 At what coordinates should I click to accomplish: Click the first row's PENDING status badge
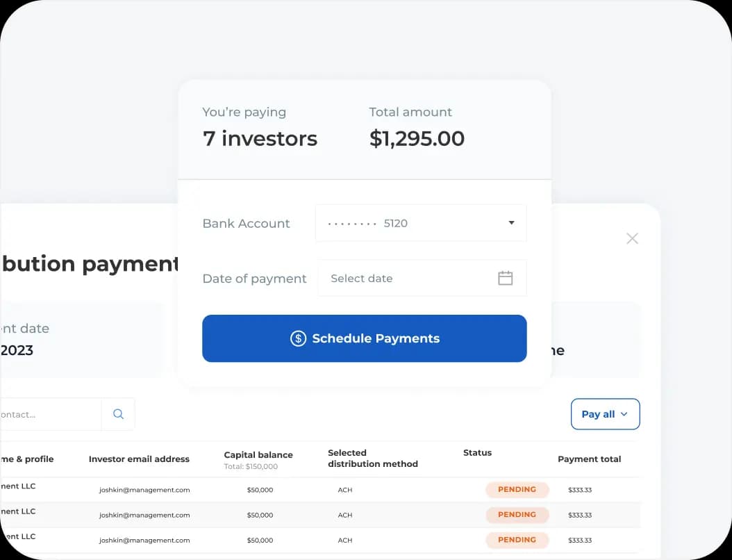tap(517, 490)
